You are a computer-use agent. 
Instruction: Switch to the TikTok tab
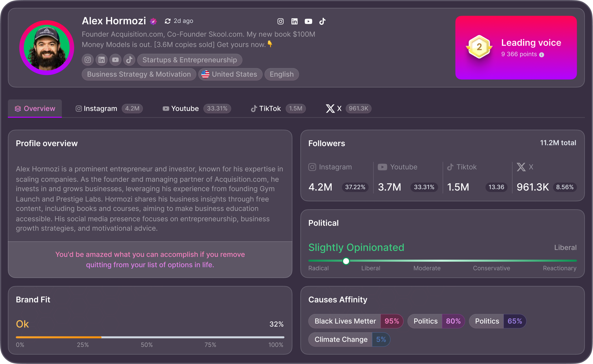coord(278,109)
